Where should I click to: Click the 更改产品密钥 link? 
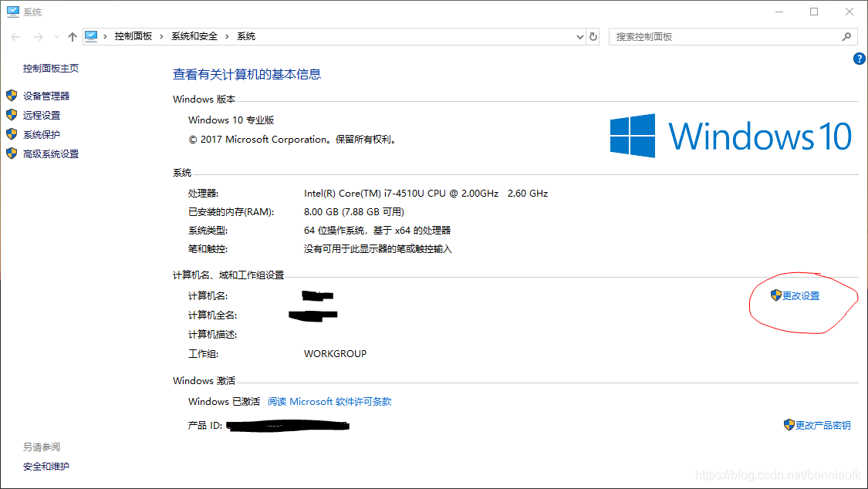[x=823, y=426]
